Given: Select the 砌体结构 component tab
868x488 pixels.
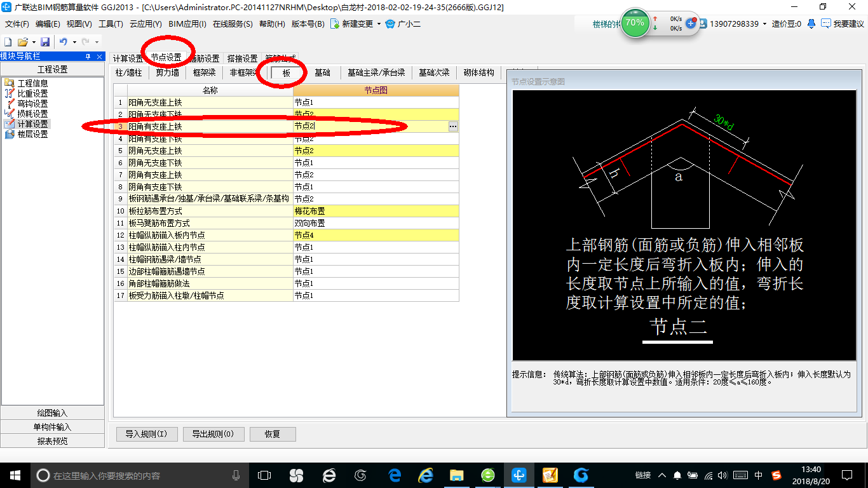Looking at the screenshot, I should tap(478, 72).
